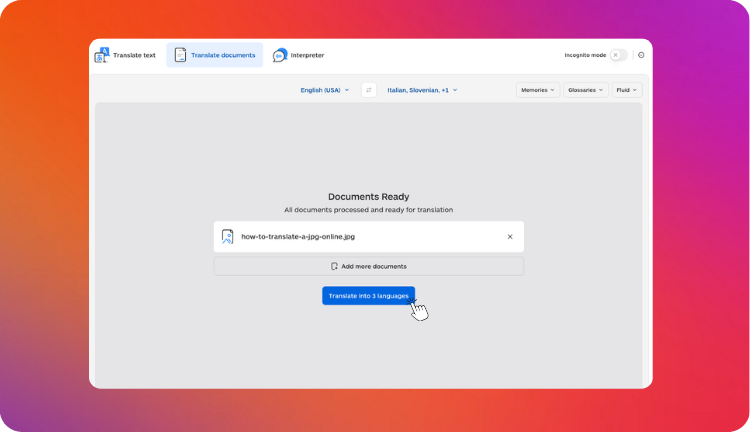This screenshot has width=750, height=432.
Task: Expand the Italian, Slovenian, +1 target languages
Action: 422,90
